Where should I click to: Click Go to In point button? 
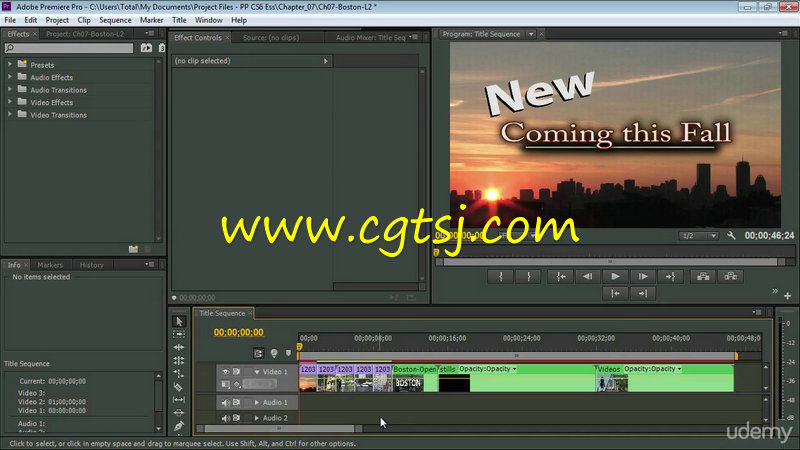point(561,277)
